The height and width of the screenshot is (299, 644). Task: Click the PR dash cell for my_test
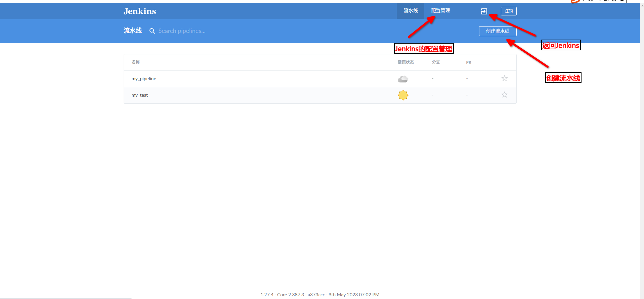tap(467, 95)
